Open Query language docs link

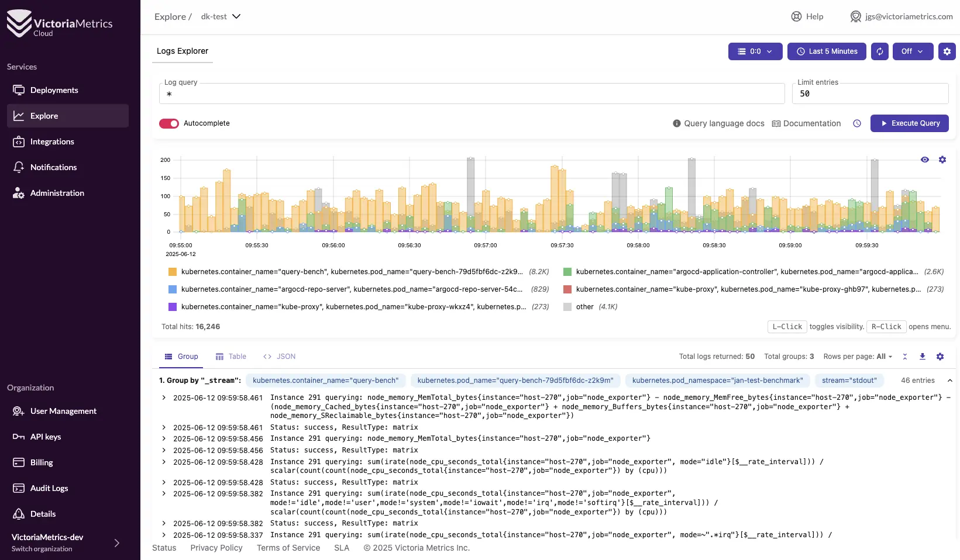click(x=718, y=123)
